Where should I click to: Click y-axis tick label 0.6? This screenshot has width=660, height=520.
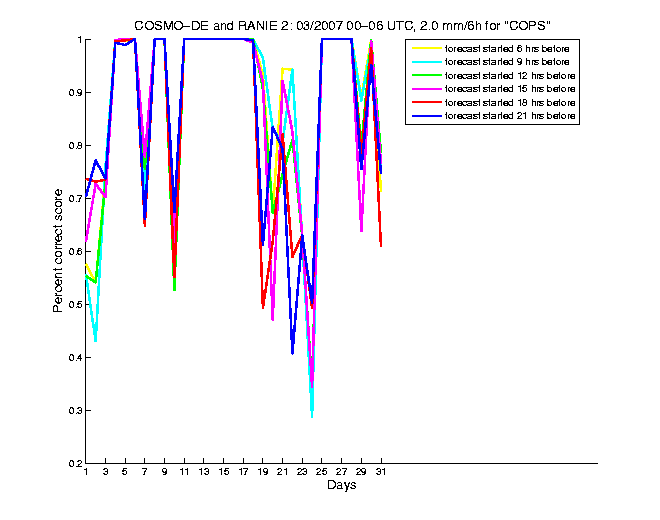pos(75,252)
